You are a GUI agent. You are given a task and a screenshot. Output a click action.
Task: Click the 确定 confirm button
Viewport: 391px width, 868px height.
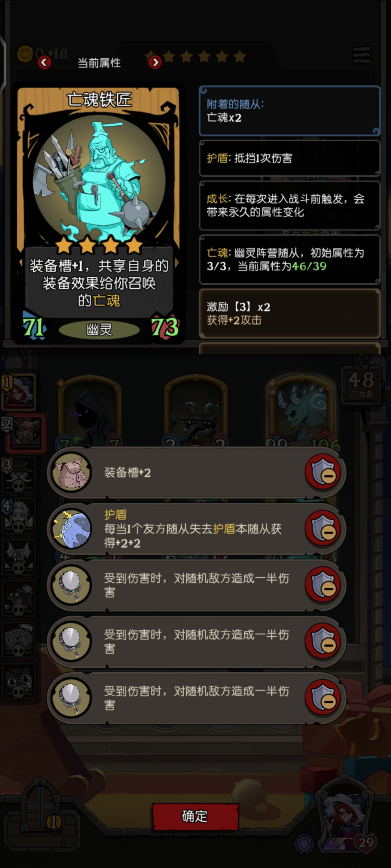coord(195,817)
